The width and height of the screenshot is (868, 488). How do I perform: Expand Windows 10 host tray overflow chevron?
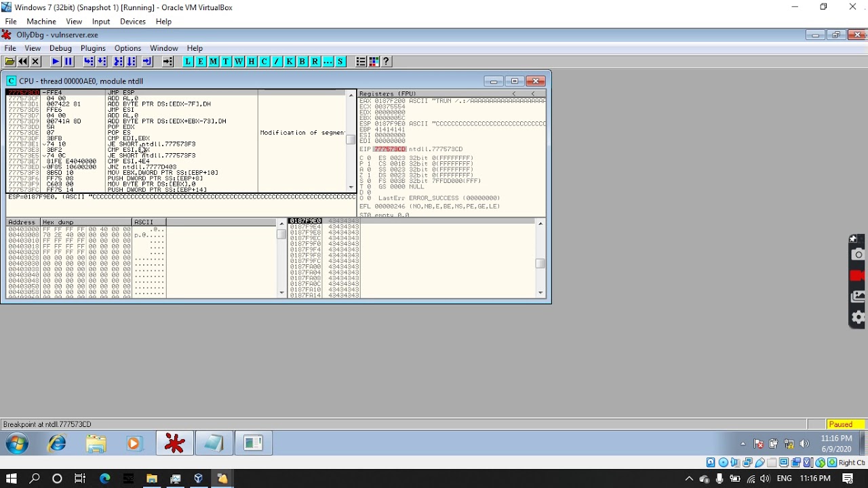[689, 479]
